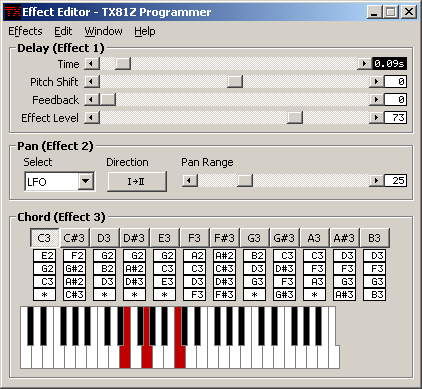This screenshot has width=422, height=389.
Task: Select the F#3 chord key button
Action: [224, 238]
